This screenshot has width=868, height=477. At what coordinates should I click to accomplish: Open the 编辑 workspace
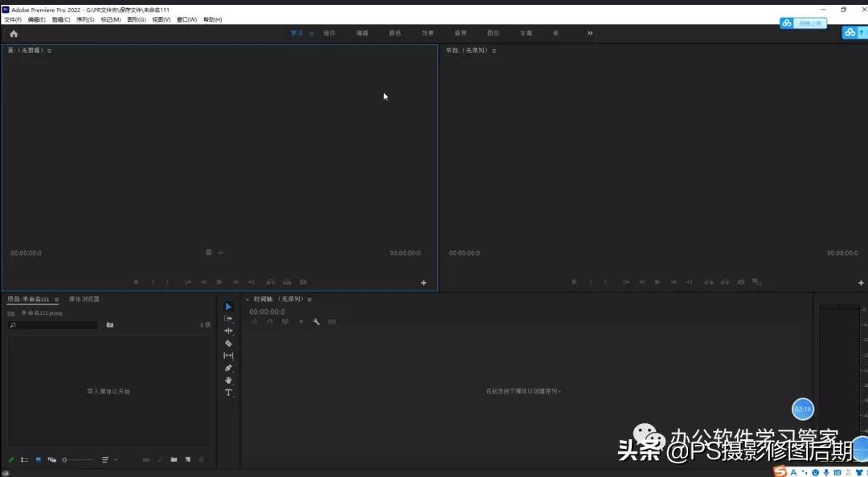click(362, 34)
